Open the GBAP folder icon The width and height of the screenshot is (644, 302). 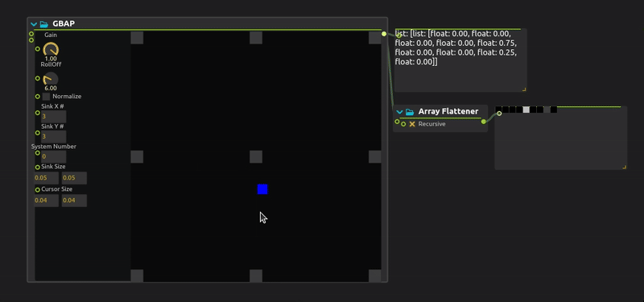point(44,24)
